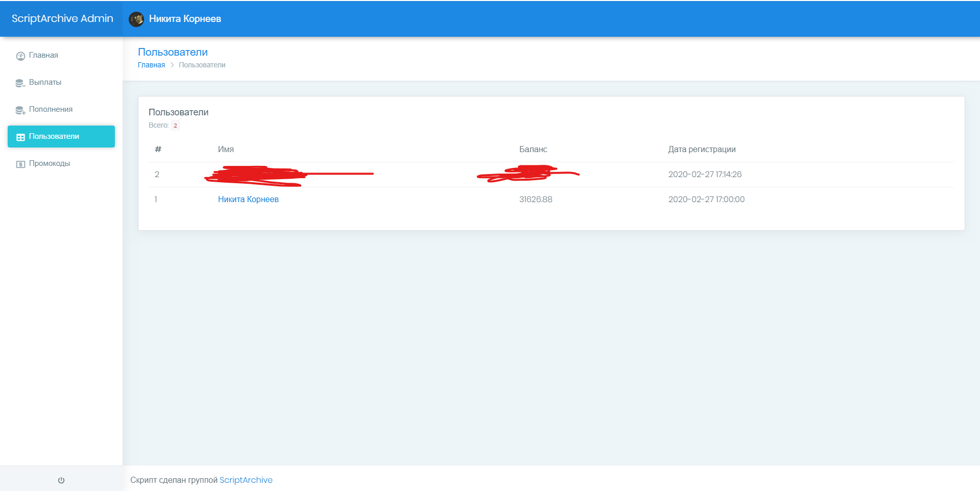Screen dimensions: 980x491
Task: Open the ScriptArchive Admin logo link
Action: (x=62, y=19)
